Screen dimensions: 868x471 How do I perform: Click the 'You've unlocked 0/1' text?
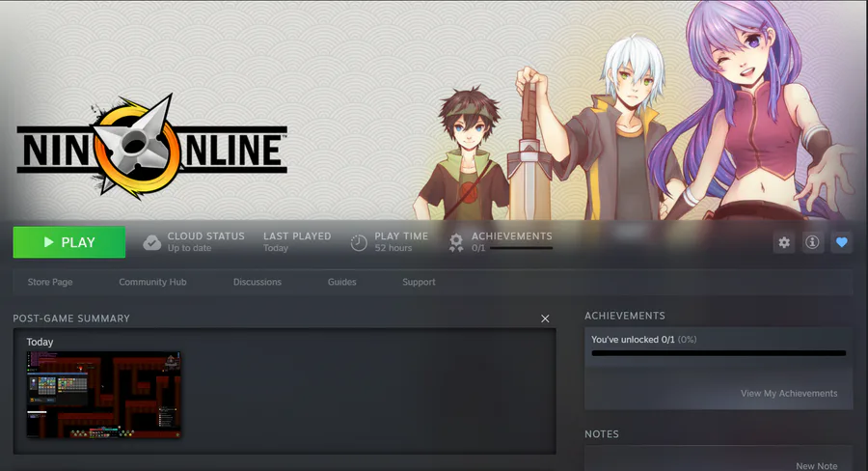[633, 340]
